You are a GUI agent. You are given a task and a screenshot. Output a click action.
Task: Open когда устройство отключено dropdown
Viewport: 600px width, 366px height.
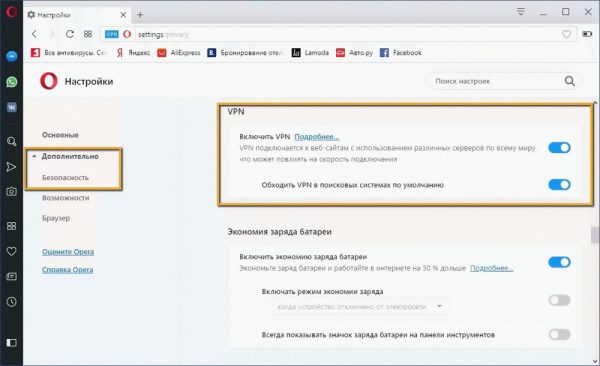click(359, 307)
